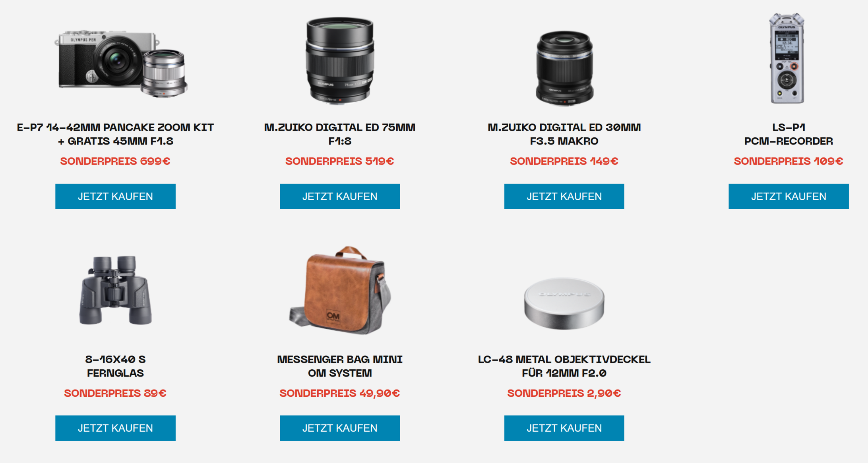Click the Sonderpreis 2,90€ price text

coord(564,393)
